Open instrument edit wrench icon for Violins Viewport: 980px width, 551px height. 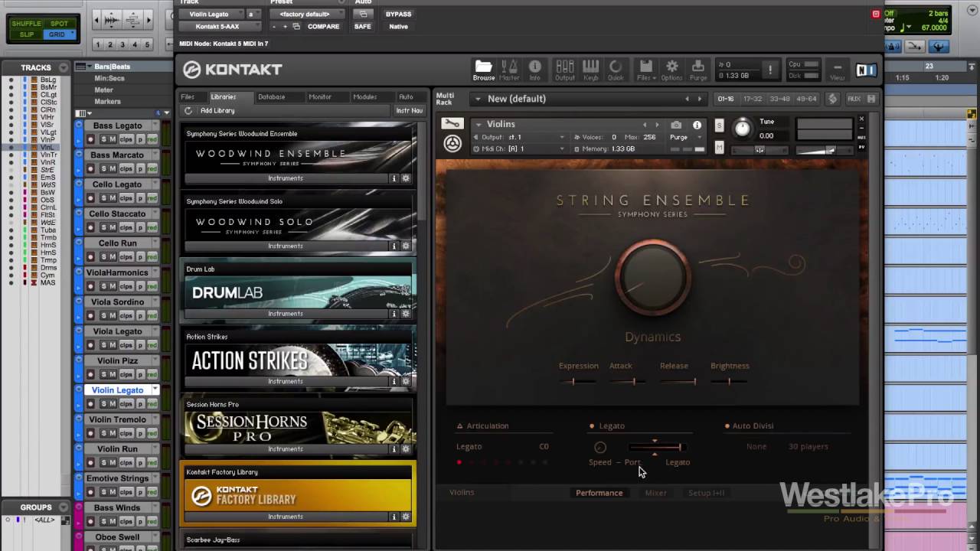click(x=452, y=124)
